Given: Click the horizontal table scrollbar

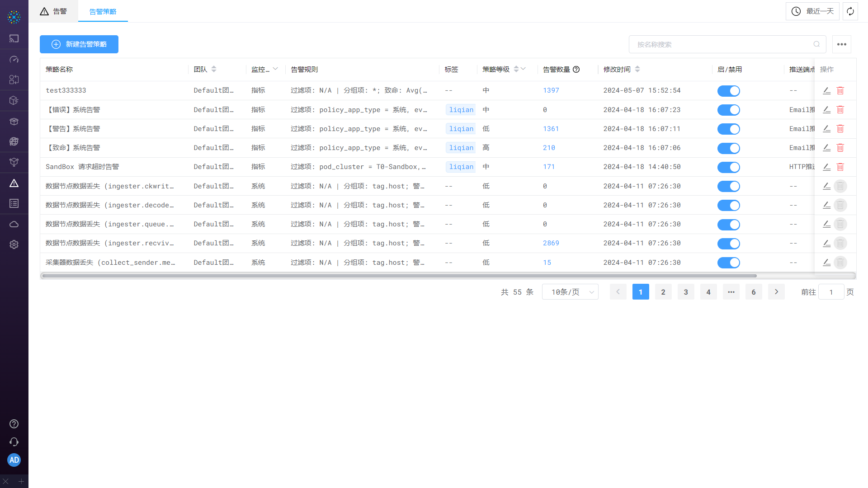Looking at the screenshot, I should coord(399,276).
